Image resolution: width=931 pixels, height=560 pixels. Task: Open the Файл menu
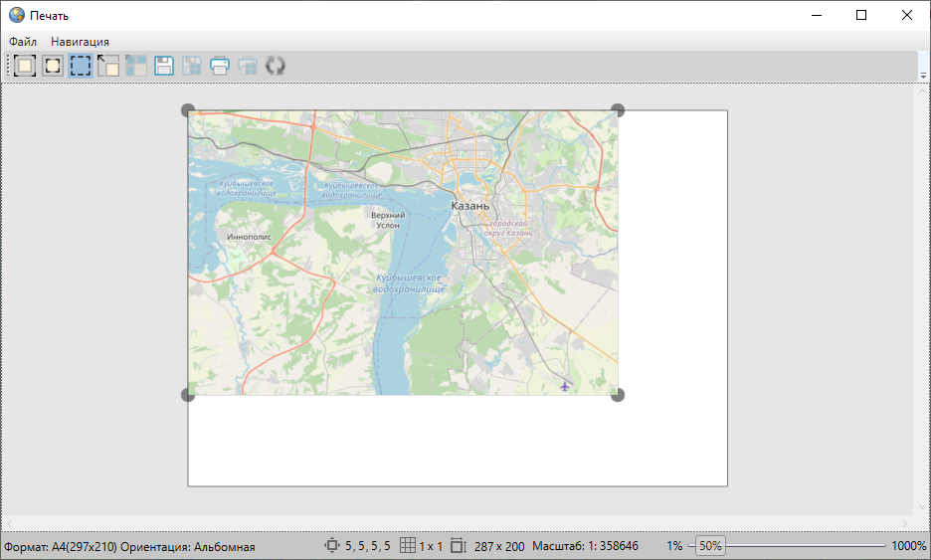coord(23,42)
